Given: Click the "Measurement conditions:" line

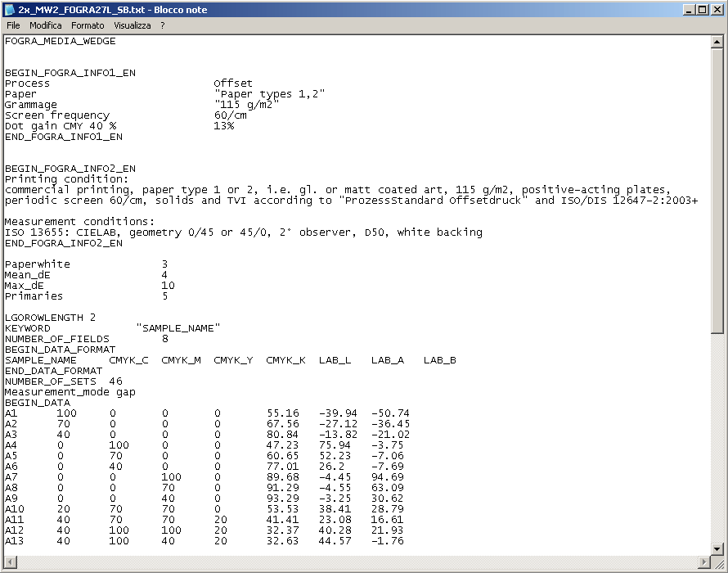Looking at the screenshot, I should pos(79,222).
